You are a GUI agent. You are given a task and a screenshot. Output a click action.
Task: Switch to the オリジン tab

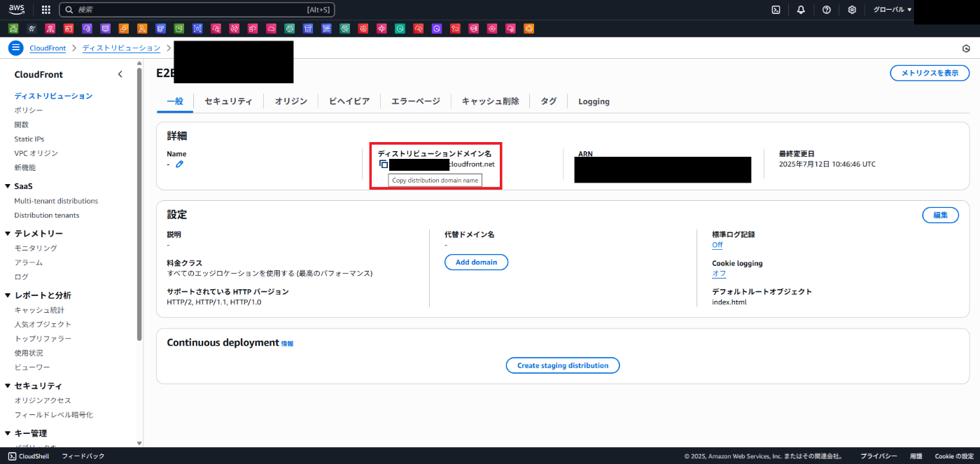290,101
